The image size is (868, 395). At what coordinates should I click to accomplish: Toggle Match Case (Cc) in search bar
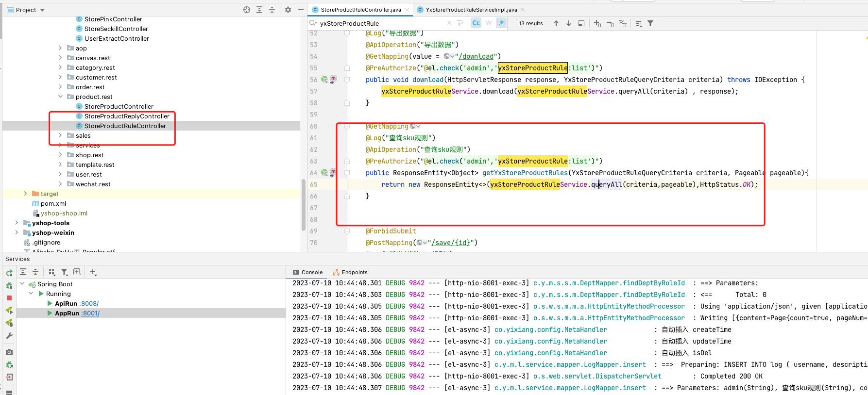pyautogui.click(x=476, y=23)
